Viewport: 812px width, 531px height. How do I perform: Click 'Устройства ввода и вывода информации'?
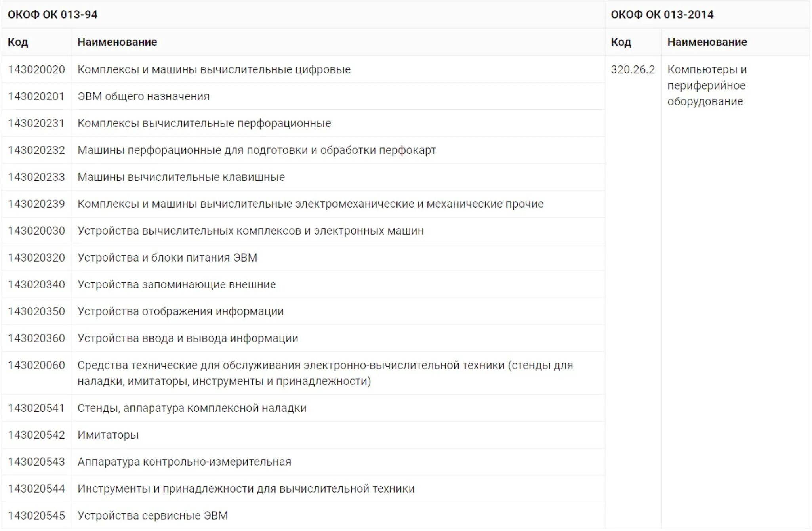pyautogui.click(x=188, y=338)
